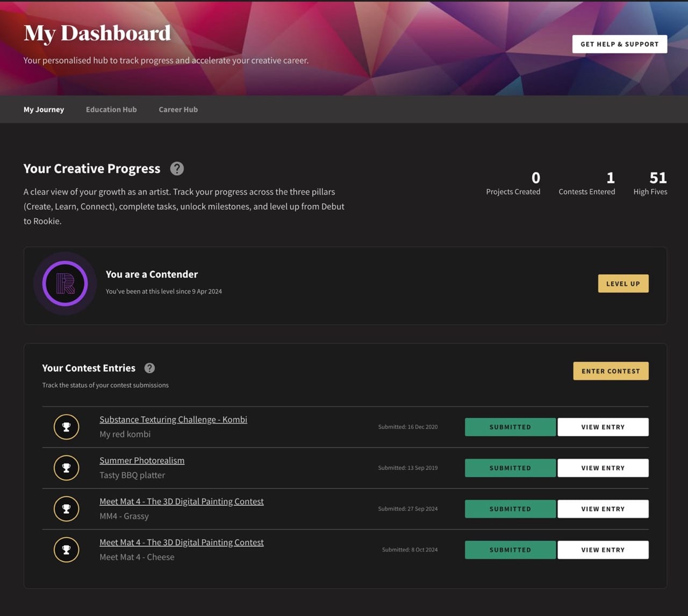This screenshot has width=688, height=616.
Task: Open the Summer Photorealism contest link
Action: tap(142, 461)
